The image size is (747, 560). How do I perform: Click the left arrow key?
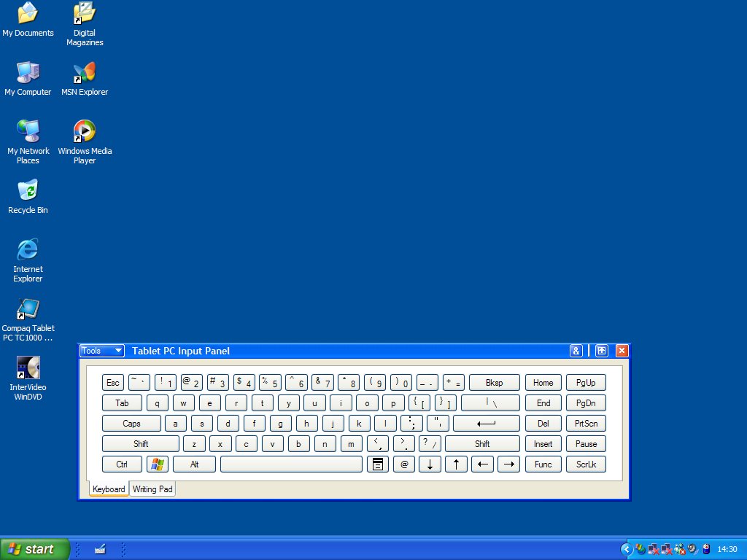pos(482,464)
